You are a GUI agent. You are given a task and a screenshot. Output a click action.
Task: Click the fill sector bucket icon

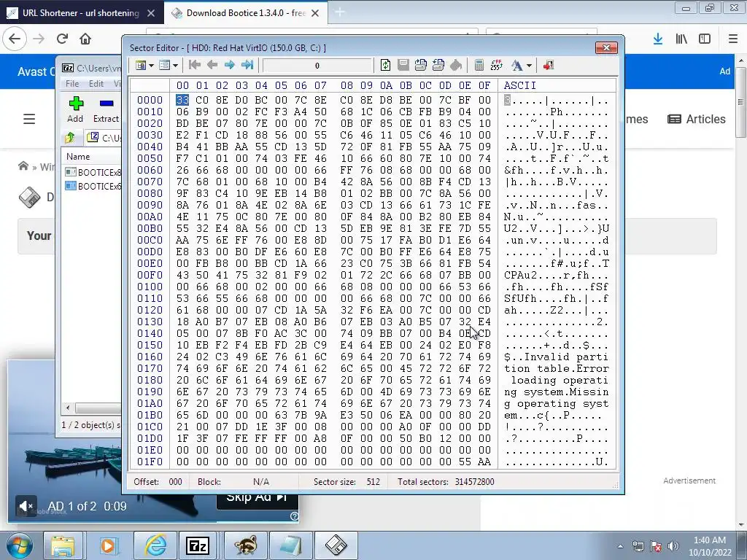(456, 65)
